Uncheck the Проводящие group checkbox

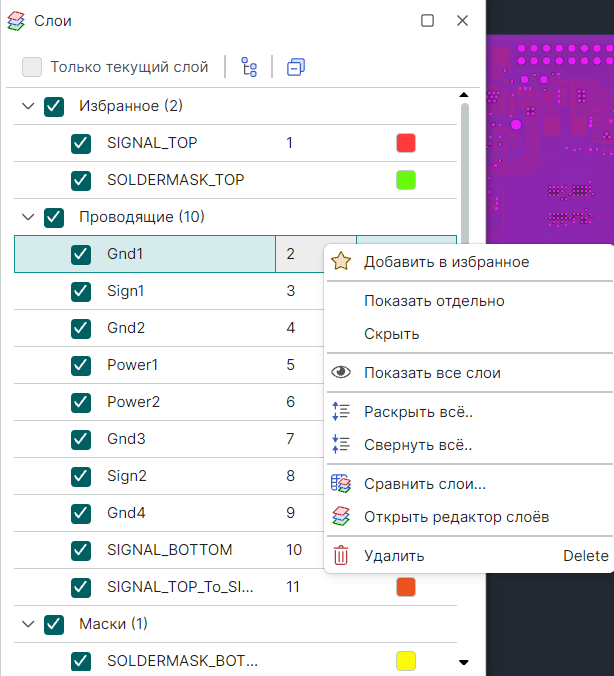point(54,217)
